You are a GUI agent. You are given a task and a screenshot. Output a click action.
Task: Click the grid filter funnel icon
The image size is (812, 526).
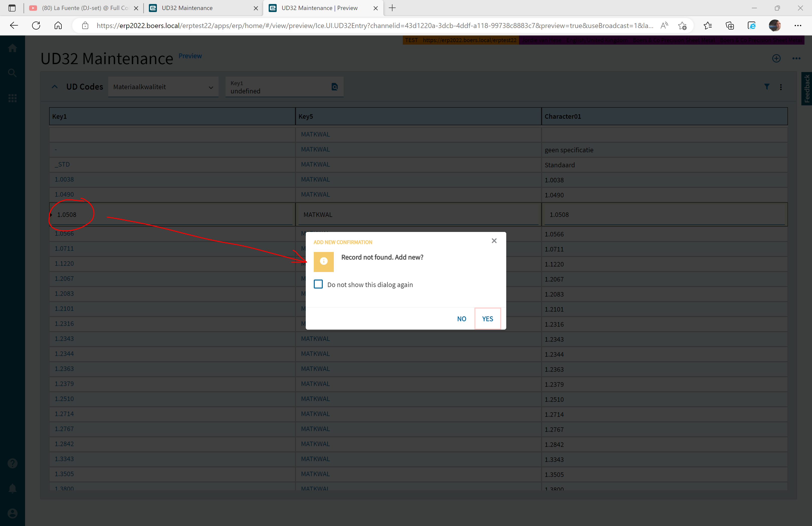point(767,87)
